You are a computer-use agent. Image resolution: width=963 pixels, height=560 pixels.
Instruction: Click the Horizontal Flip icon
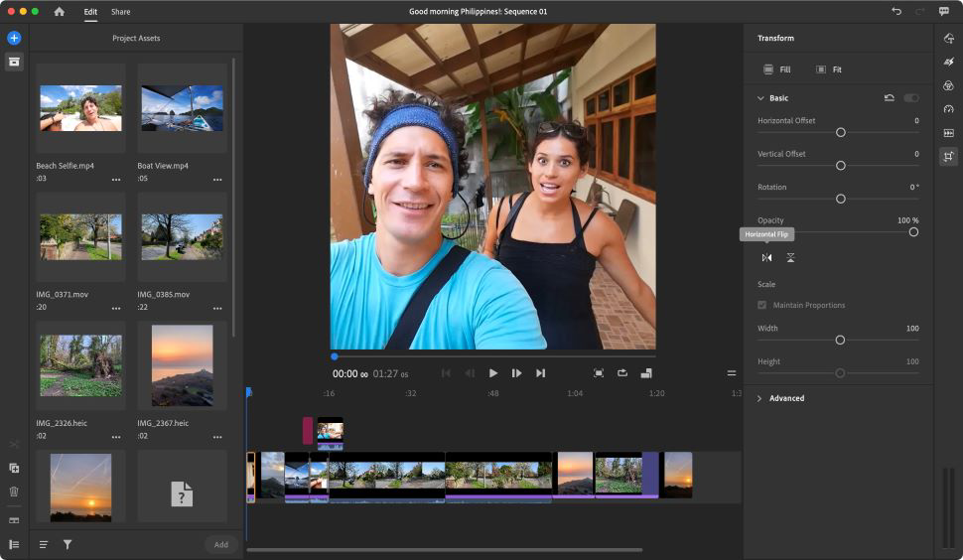766,258
